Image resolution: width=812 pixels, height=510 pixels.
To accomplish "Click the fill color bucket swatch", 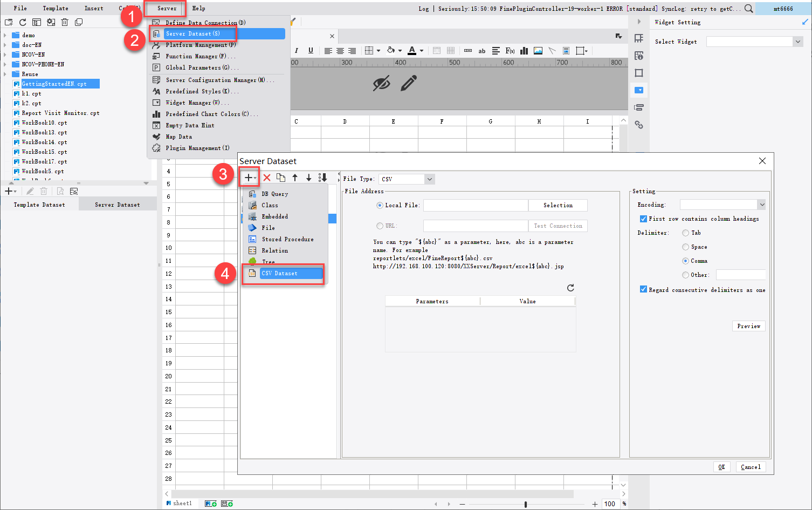I will [x=391, y=51].
